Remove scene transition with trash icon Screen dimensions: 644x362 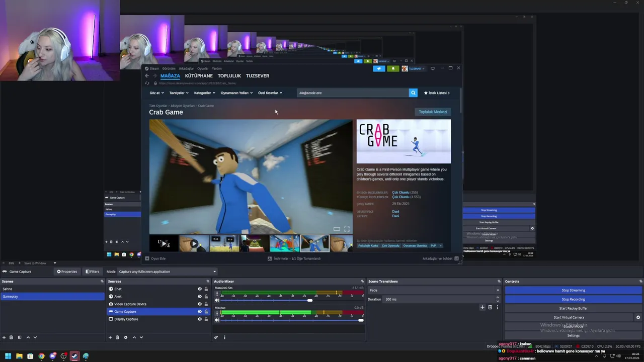[490, 307]
